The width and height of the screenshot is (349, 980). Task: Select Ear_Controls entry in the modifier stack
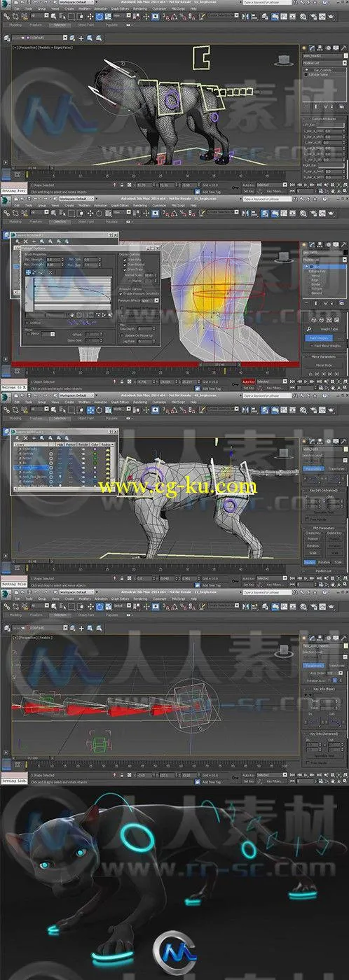pyautogui.click(x=323, y=70)
